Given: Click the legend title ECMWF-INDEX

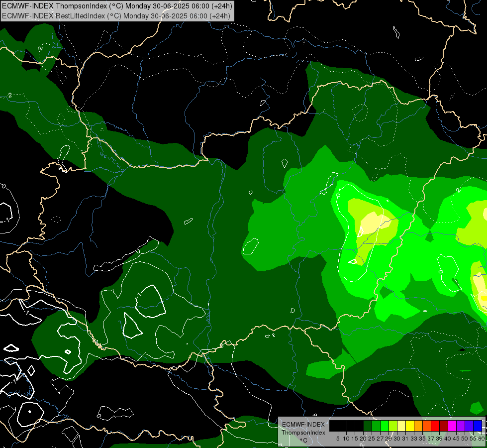Looking at the screenshot, I should pos(303,425).
